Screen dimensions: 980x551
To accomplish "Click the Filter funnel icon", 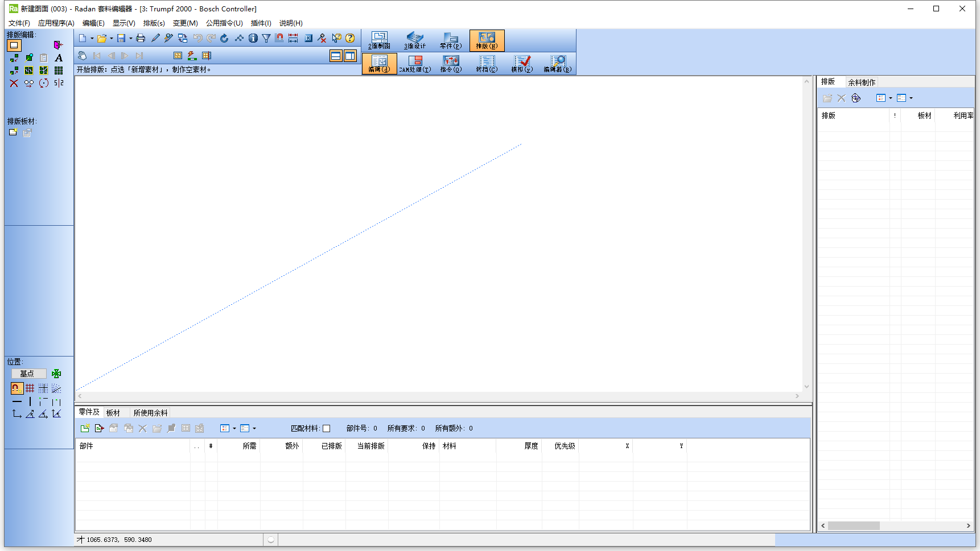I will (x=266, y=38).
